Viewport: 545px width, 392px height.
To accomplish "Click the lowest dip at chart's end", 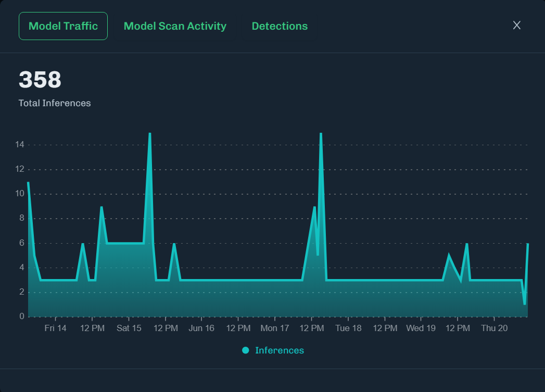I will coord(524,304).
